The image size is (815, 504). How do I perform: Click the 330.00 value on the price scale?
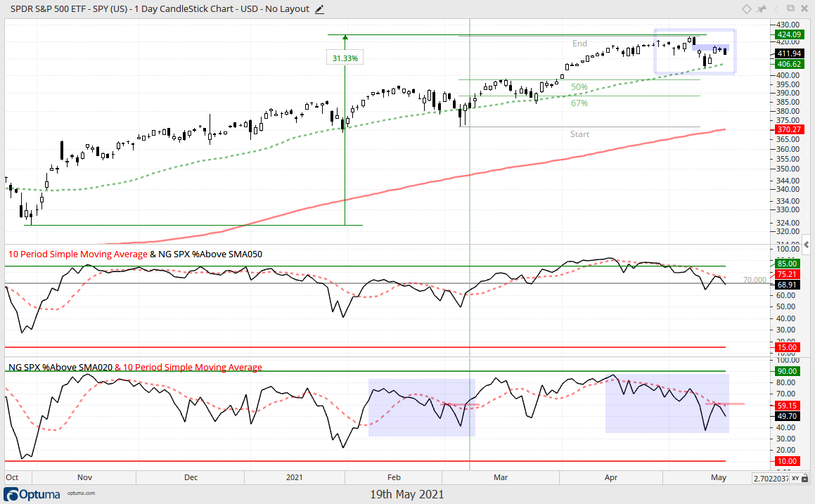pos(788,209)
